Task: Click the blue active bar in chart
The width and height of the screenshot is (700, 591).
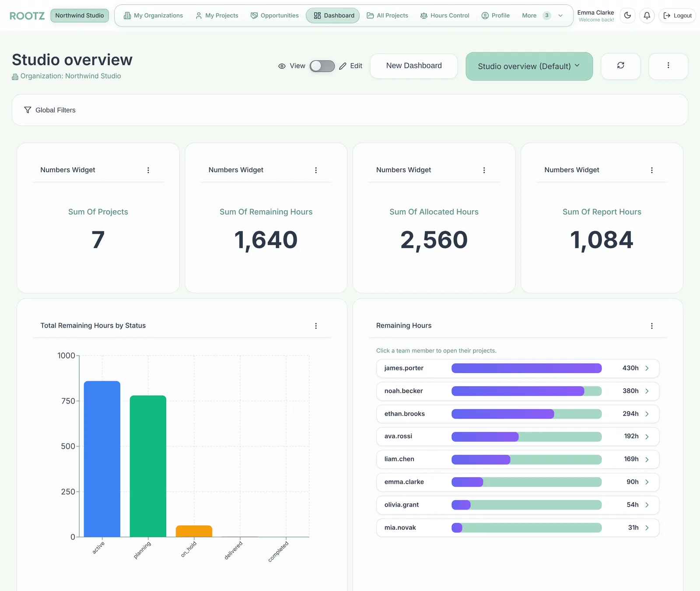Action: click(x=102, y=459)
